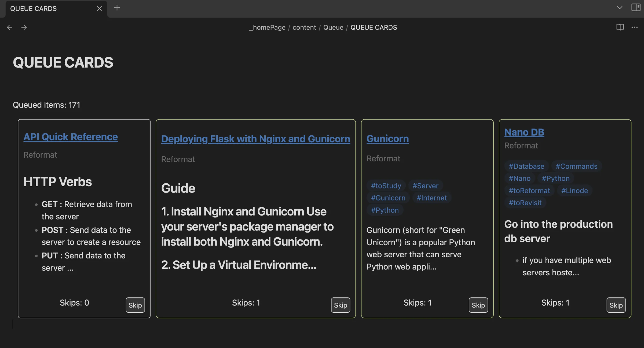
Task: Click the #toStudy tag on Gunicorn card
Action: pyautogui.click(x=386, y=186)
